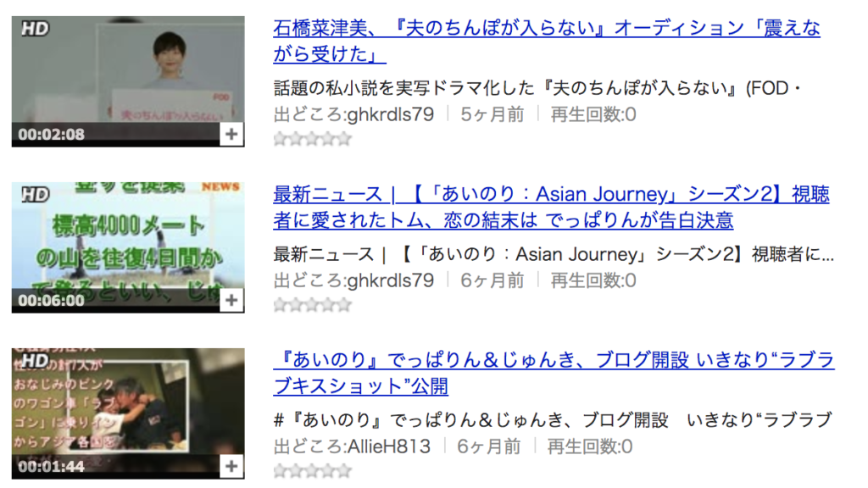The image size is (868, 488).
Task: Click the 話題の私小説 description text
Action: 537,88
